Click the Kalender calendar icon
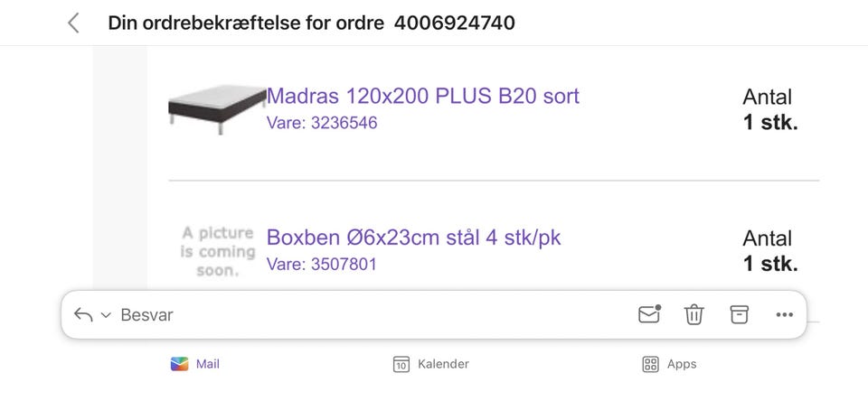The image size is (868, 401). [x=401, y=365]
